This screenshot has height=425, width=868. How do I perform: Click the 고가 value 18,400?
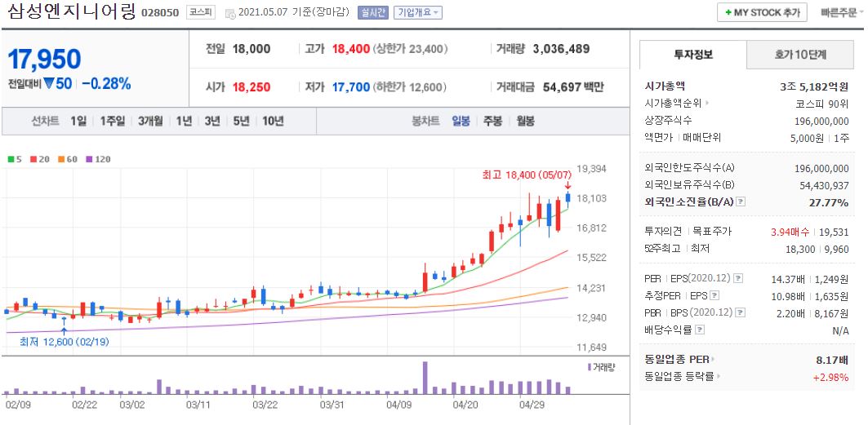click(351, 49)
